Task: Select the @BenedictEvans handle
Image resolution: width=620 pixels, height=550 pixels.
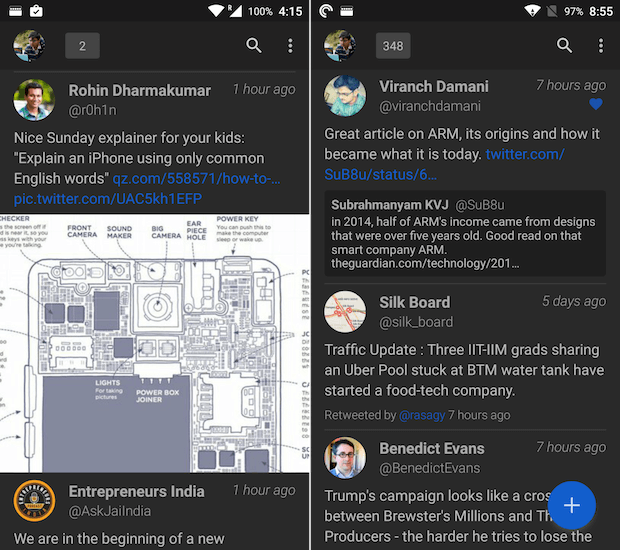Action: 430,469
